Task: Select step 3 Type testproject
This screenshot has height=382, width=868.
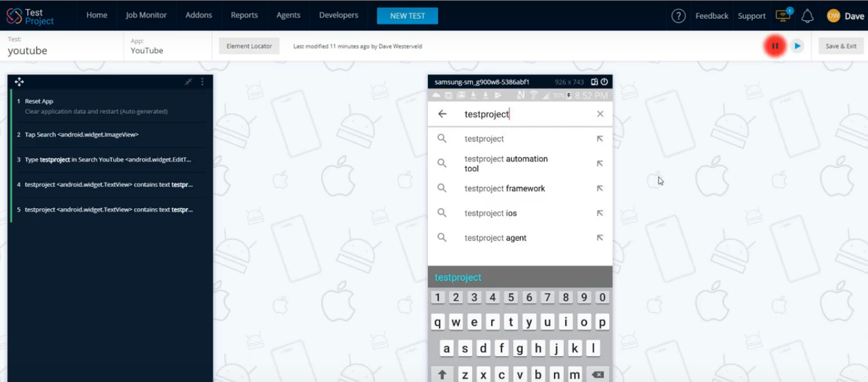Action: pos(111,159)
